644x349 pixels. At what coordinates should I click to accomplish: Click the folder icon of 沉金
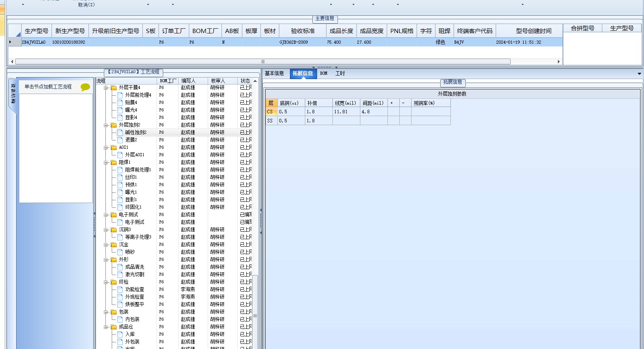click(x=114, y=245)
